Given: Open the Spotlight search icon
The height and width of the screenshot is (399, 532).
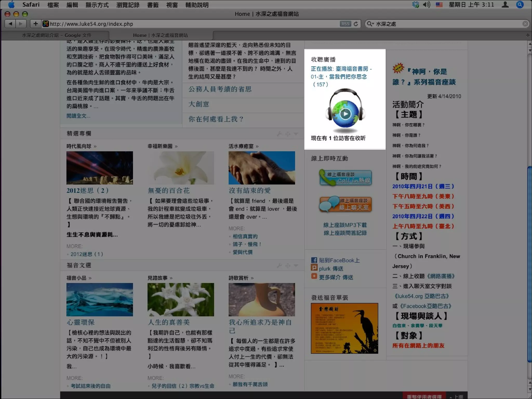Looking at the screenshot, I should pos(520,5).
